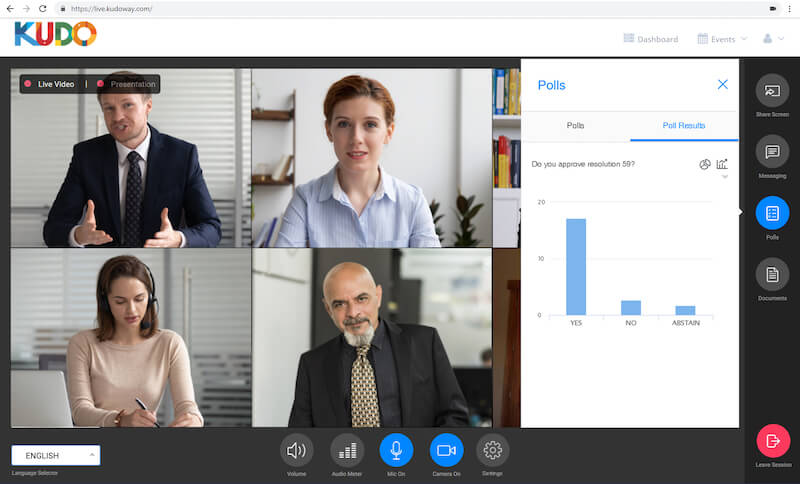Viewport: 800px width, 484px height.
Task: Select the video of the bald bearded man
Action: [x=372, y=338]
